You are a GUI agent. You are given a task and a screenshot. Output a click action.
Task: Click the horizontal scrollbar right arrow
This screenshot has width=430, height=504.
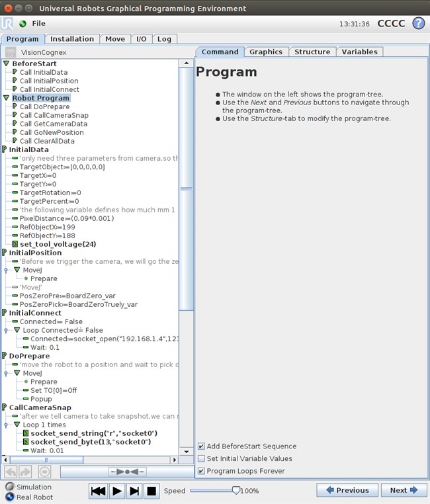tap(175, 460)
